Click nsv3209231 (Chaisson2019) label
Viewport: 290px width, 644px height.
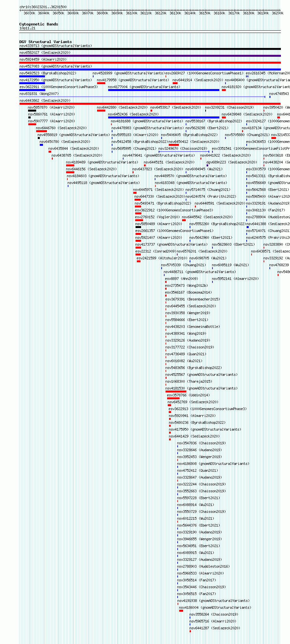229,107
